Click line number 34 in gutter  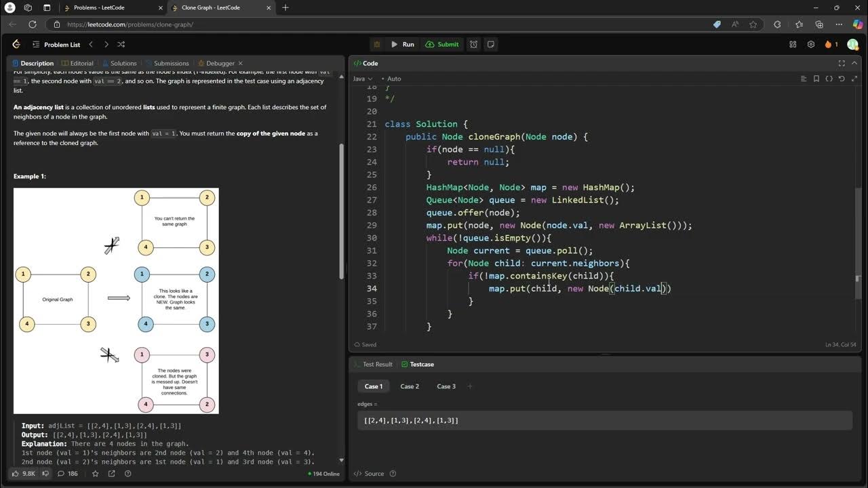point(371,289)
